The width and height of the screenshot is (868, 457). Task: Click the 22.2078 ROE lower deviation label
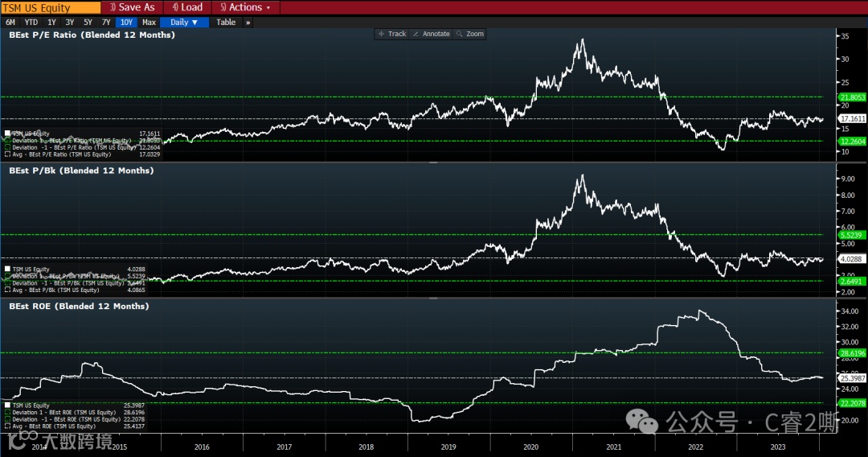coord(852,403)
